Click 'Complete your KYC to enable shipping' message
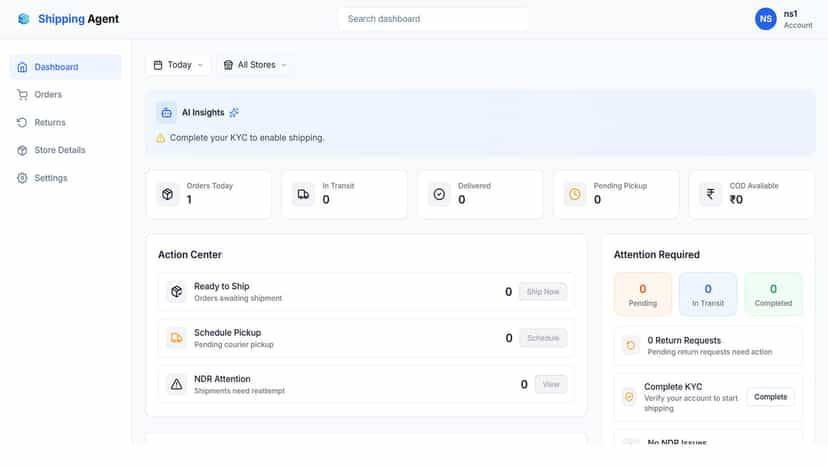Viewport: 828px width, 466px height. pyautogui.click(x=247, y=138)
